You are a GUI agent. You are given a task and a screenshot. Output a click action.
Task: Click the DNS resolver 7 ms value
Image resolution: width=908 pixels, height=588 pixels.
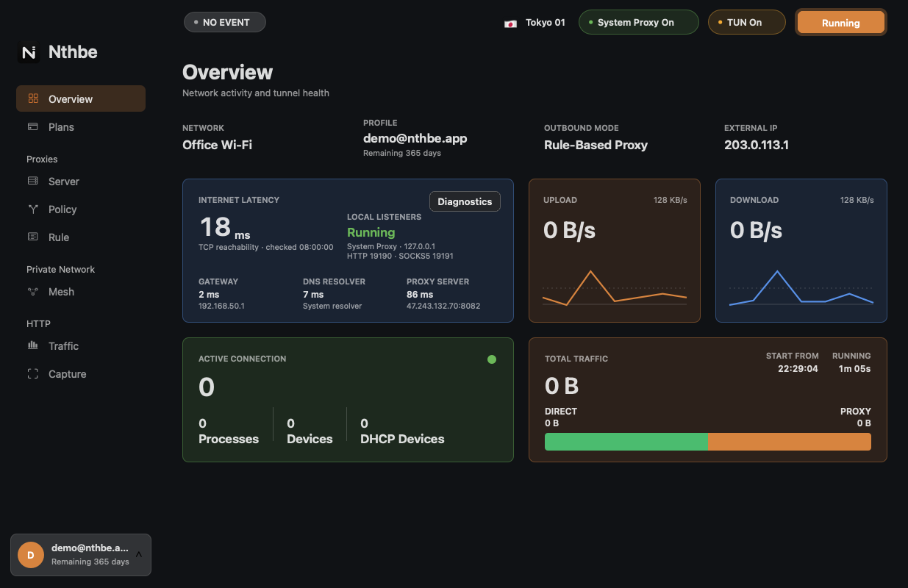point(313,294)
